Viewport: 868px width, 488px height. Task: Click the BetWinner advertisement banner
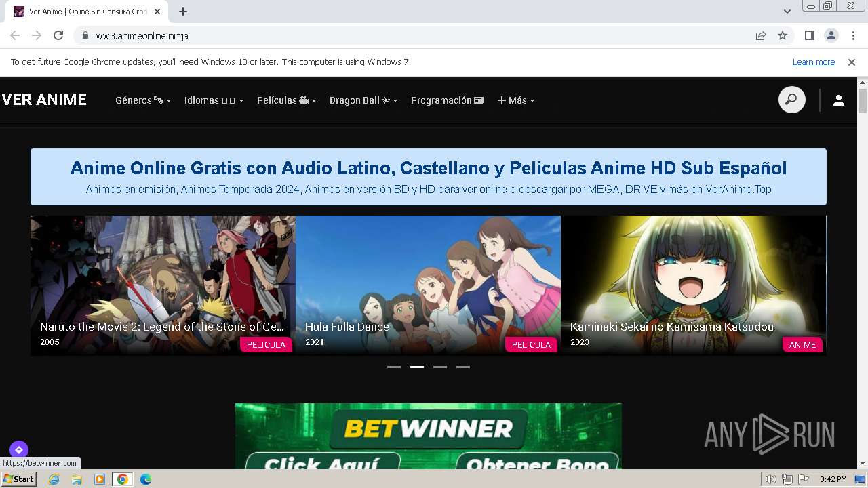pos(429,436)
